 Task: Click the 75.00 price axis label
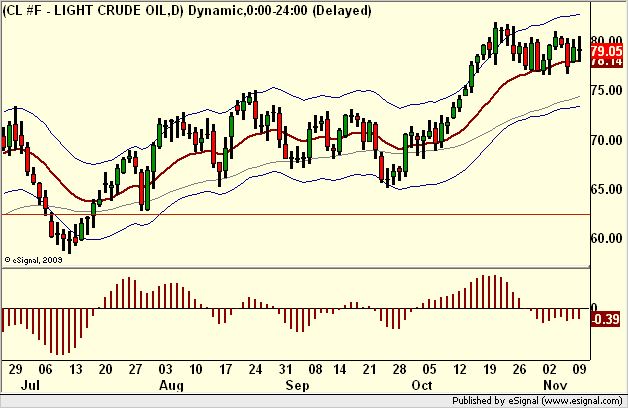pyautogui.click(x=607, y=90)
